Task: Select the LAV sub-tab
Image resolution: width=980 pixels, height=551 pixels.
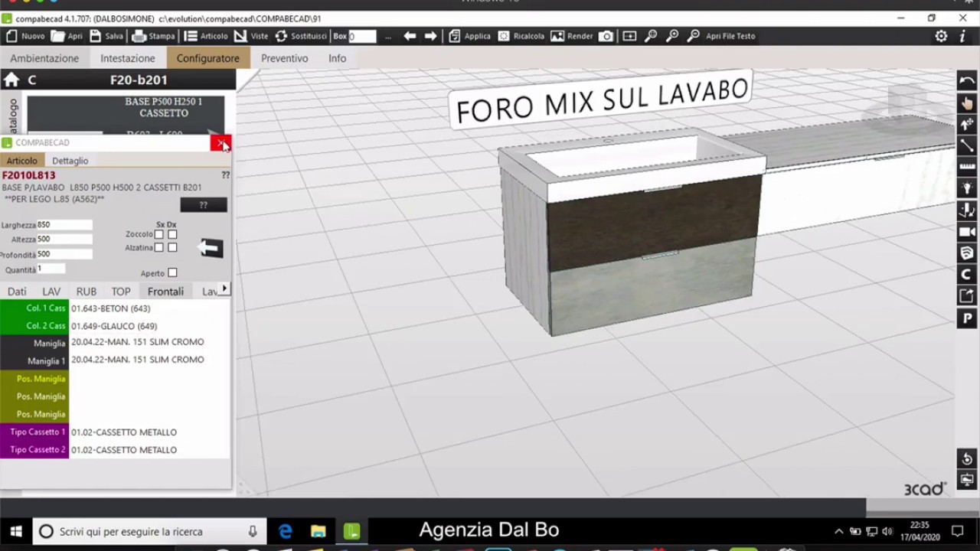Action: [x=51, y=292]
